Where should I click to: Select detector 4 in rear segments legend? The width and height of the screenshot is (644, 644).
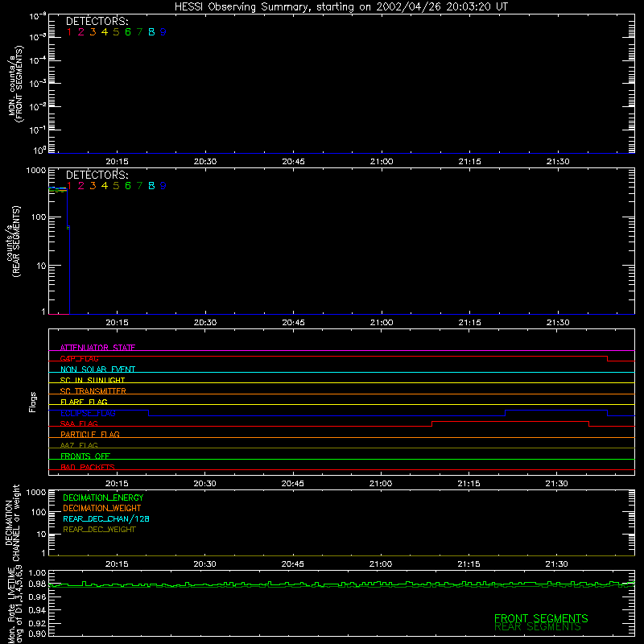tap(105, 186)
